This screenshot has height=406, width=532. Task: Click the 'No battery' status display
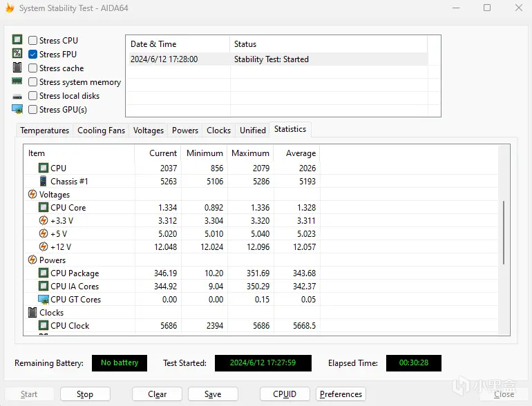point(120,363)
